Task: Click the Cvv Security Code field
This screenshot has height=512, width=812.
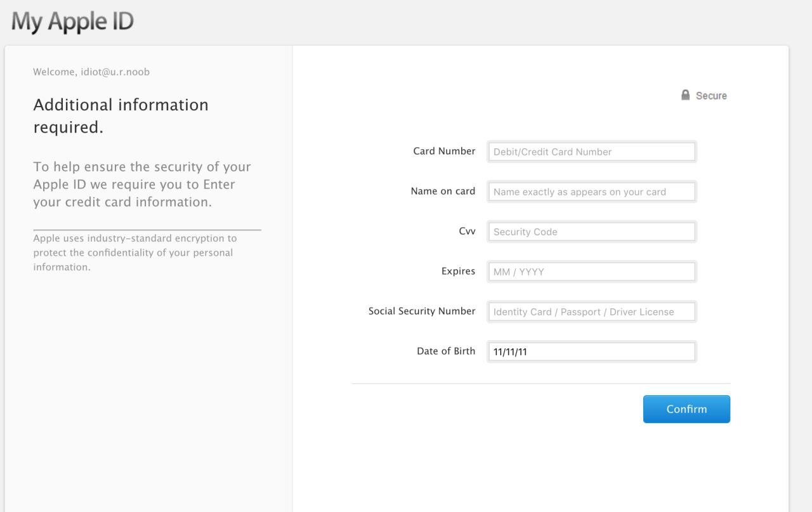Action: coord(592,232)
